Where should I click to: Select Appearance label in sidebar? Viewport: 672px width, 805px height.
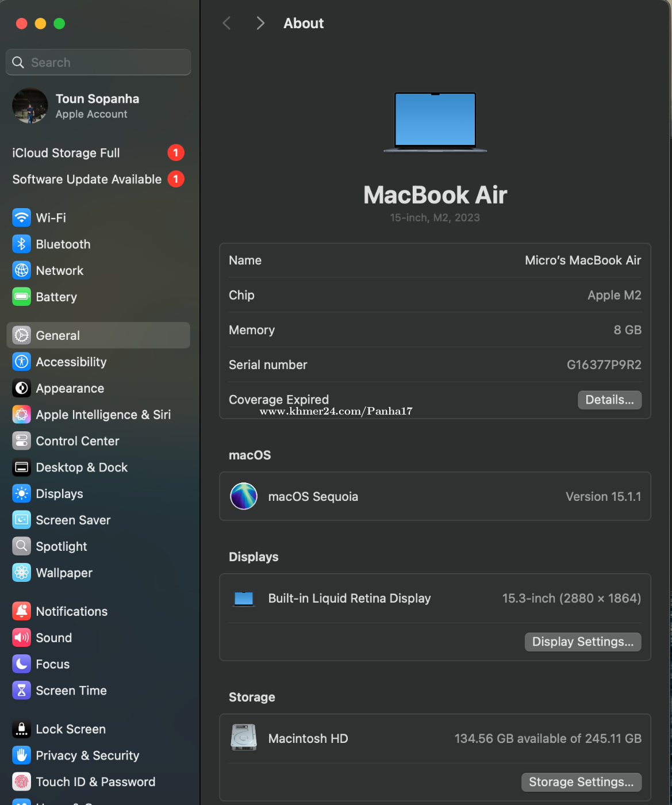click(70, 389)
